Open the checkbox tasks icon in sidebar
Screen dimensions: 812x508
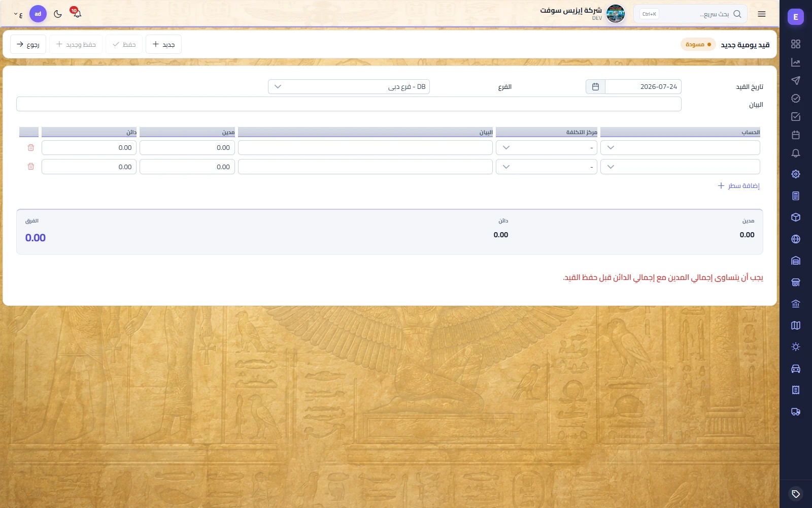tap(795, 116)
